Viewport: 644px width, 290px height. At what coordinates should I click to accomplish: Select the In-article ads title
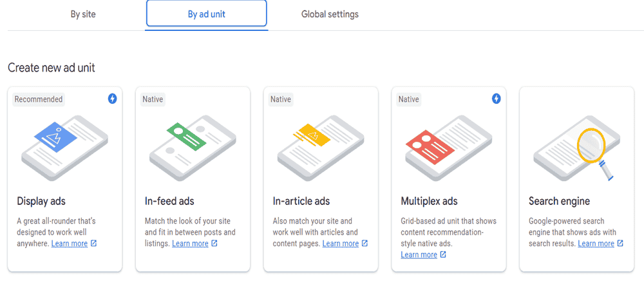point(301,201)
